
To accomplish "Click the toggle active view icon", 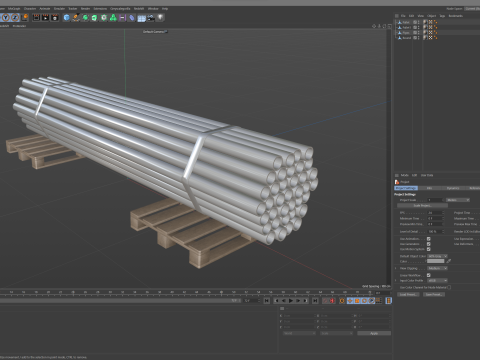I will tap(389, 26).
